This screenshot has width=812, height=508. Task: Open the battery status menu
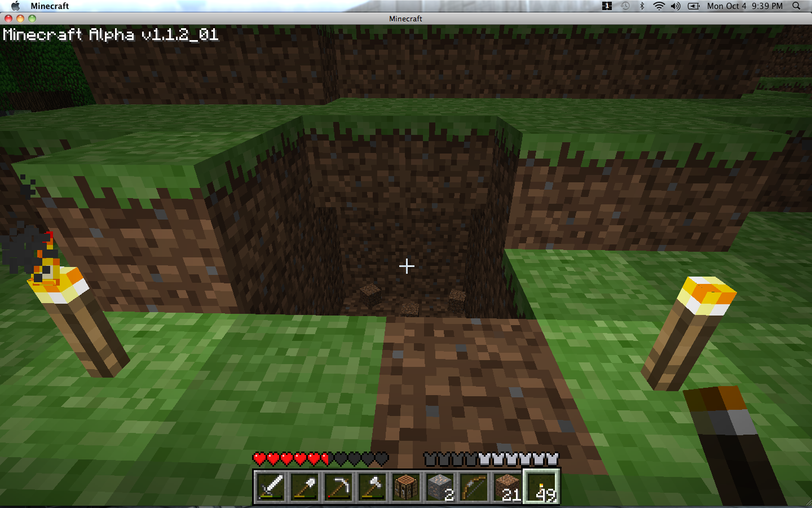(694, 6)
